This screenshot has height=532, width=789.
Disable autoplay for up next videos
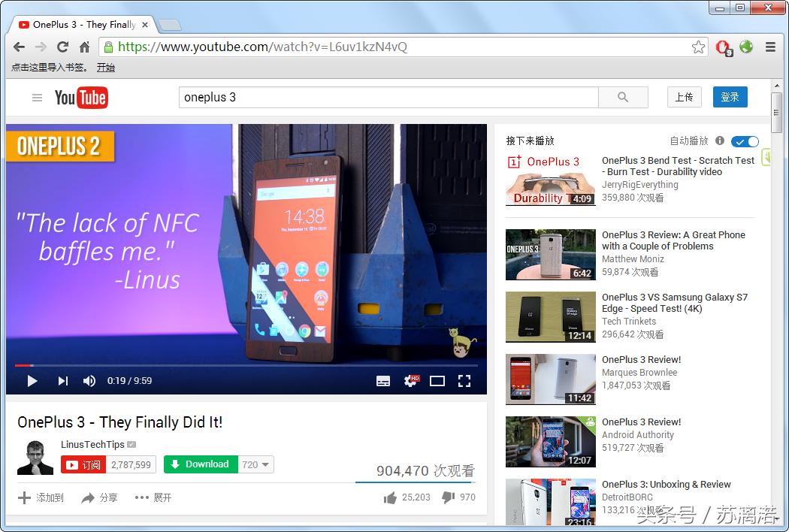pos(745,141)
